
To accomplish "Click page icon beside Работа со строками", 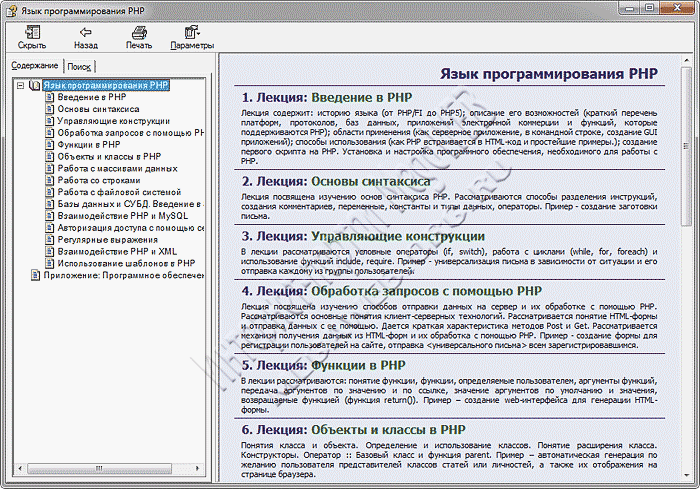I will pyautogui.click(x=50, y=180).
